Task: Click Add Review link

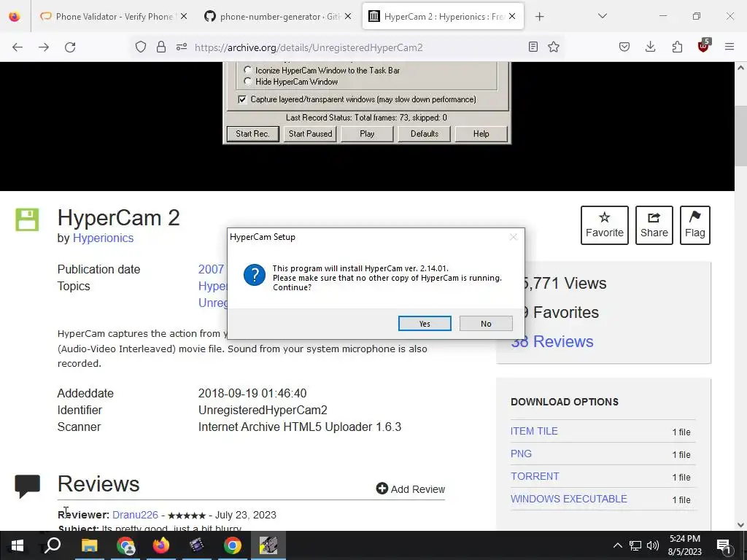Action: (x=410, y=489)
